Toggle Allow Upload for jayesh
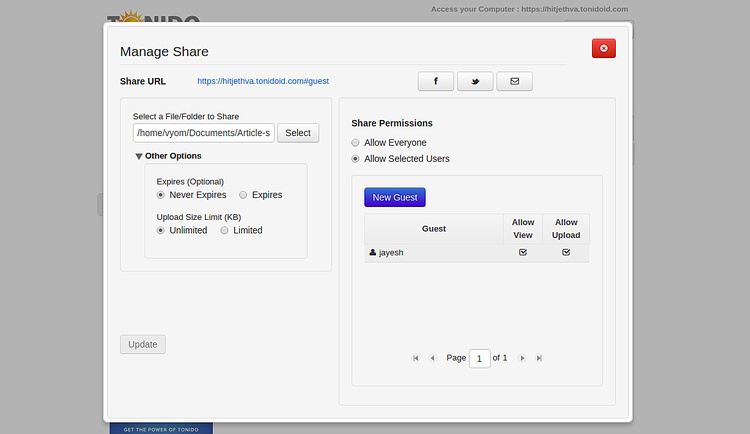This screenshot has width=750, height=434. [566, 253]
